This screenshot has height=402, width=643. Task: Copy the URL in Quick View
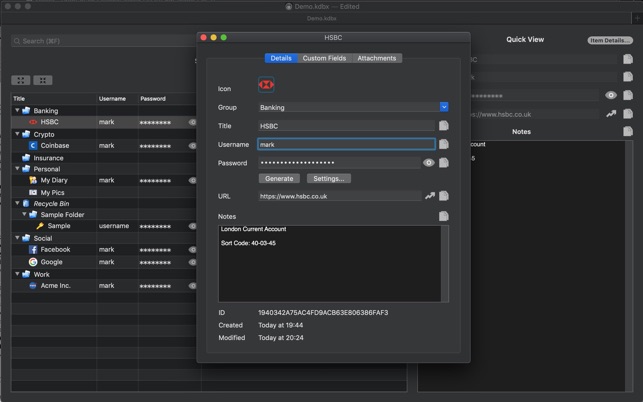point(628,114)
